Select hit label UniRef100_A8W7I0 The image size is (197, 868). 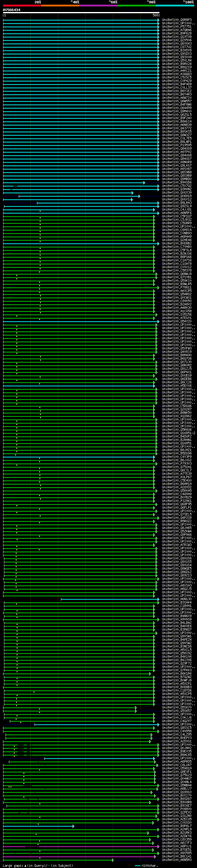coord(177,98)
